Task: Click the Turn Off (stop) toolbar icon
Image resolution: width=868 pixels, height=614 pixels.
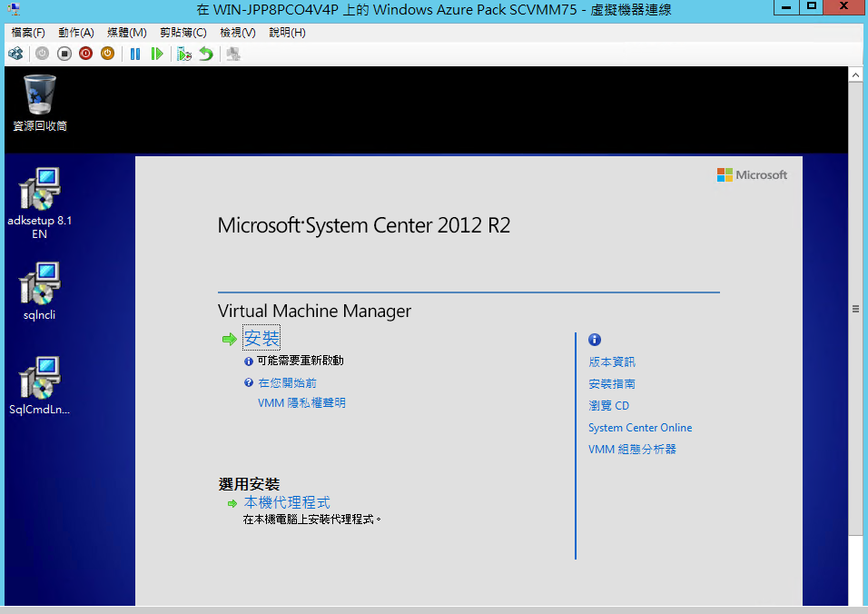Action: pos(64,54)
